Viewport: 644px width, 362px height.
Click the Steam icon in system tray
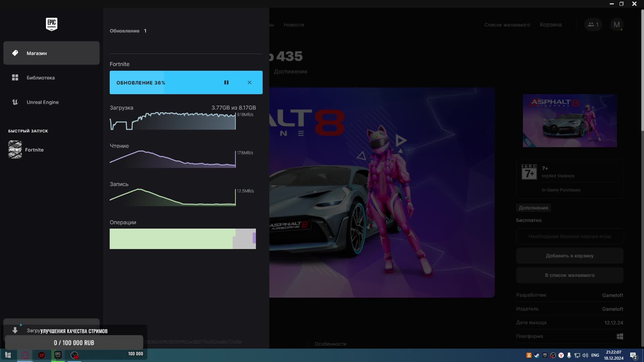(537, 355)
